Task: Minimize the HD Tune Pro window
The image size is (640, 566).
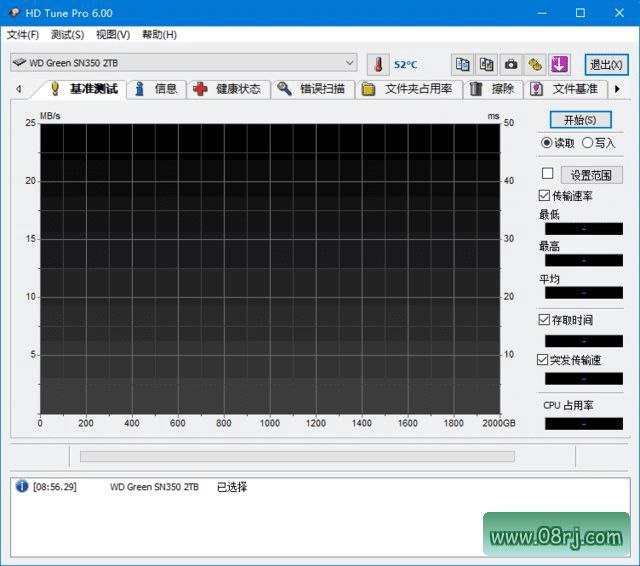Action: tap(542, 13)
